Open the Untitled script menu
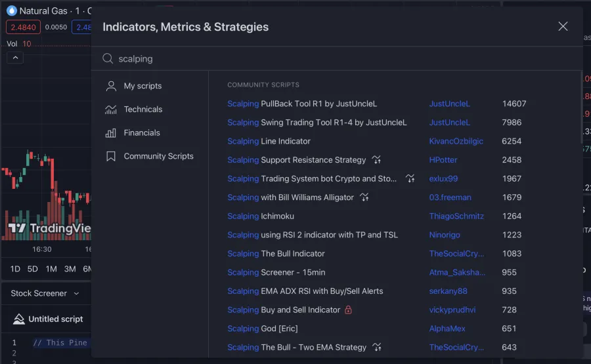 (49, 319)
